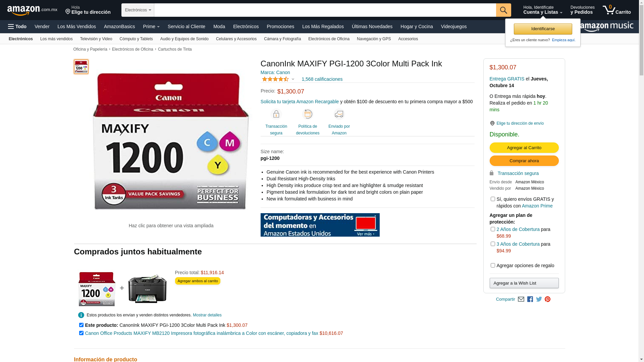Go to Celulares y Accesorios category

(x=236, y=39)
